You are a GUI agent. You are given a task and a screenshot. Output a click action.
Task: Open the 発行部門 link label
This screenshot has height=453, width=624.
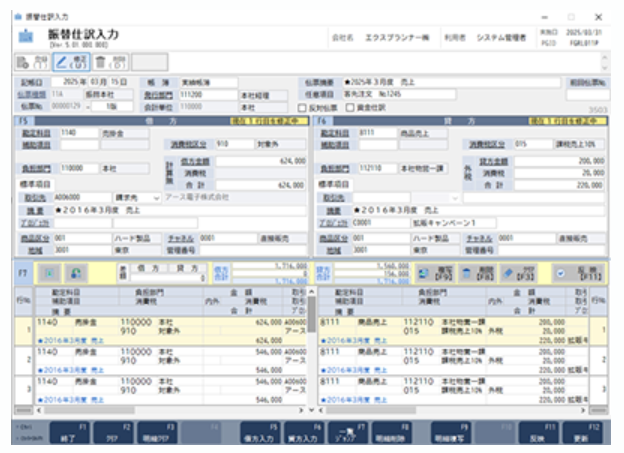coord(158,95)
